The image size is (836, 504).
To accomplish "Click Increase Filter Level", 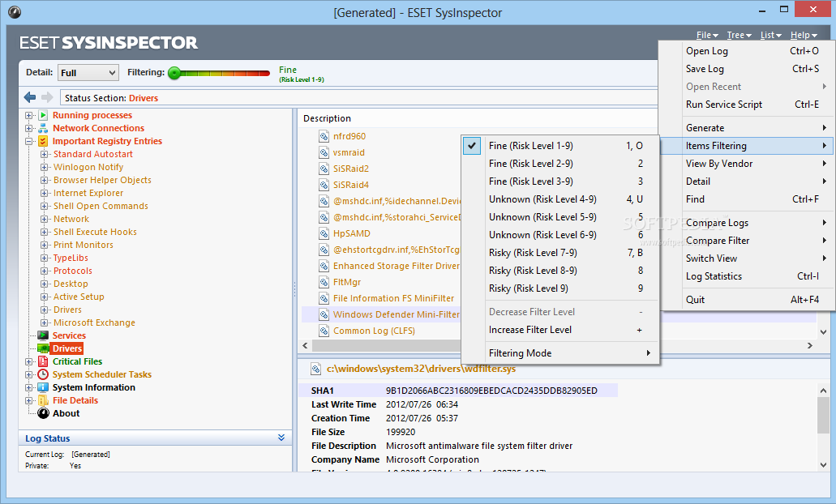I will (559, 330).
